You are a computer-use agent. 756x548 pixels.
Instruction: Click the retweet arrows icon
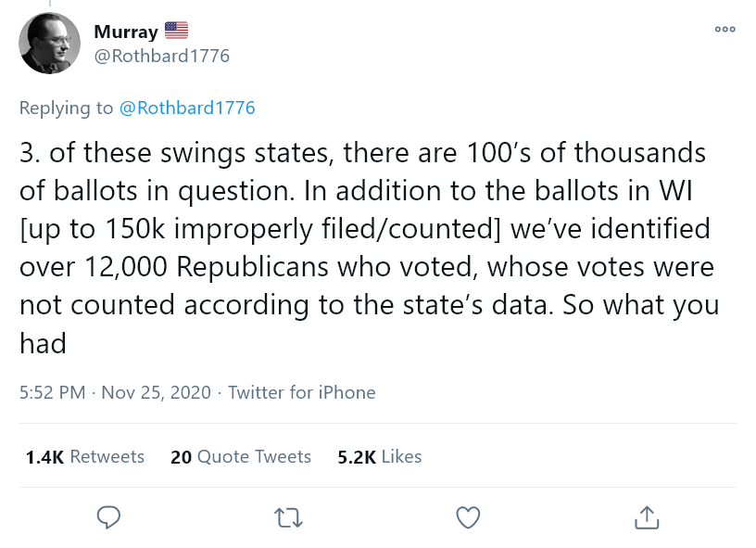(x=290, y=516)
